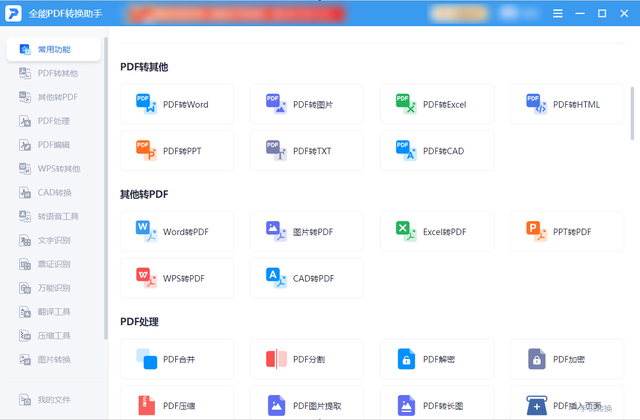
Task: Go to 万能识别 in the sidebar
Action: [53, 288]
